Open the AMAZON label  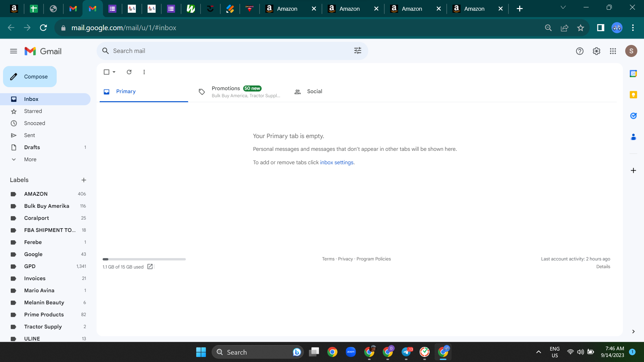45,194
